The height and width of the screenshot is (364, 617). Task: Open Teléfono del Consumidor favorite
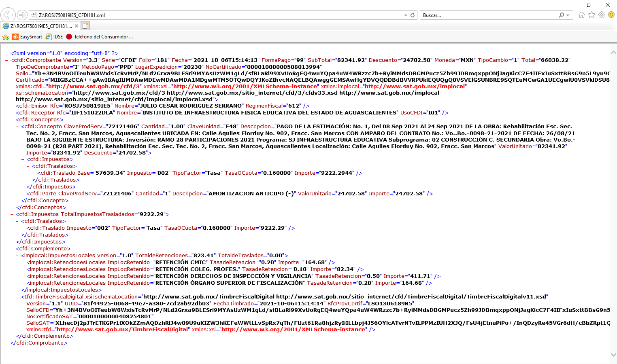[x=100, y=37]
